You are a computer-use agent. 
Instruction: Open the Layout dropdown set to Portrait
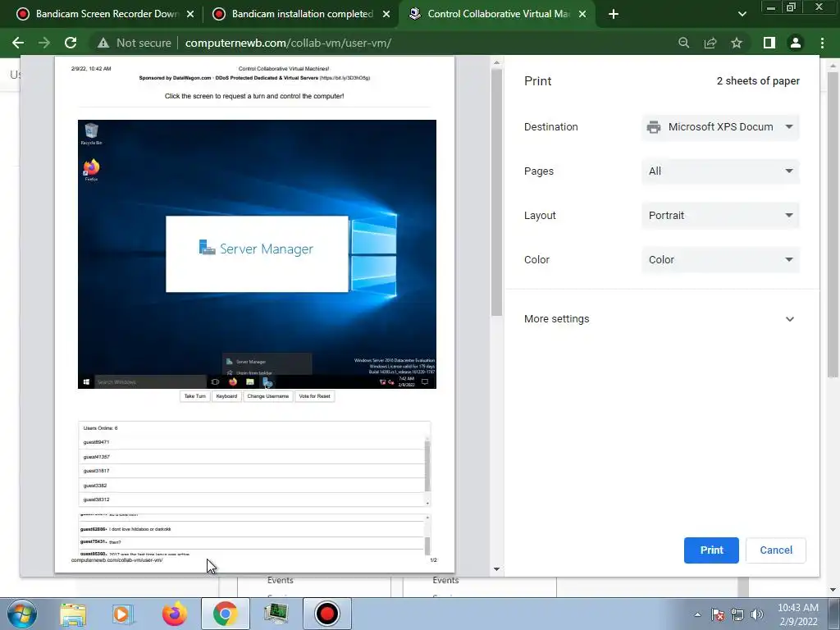click(x=720, y=216)
